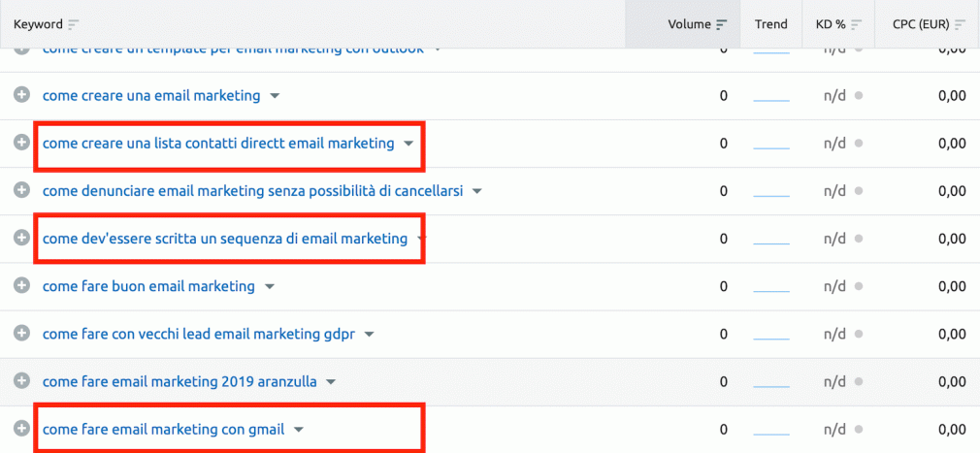The image size is (980, 453).
Task: Open dropdown arrow after 'senza possibilità di cancellarsi'
Action: pyautogui.click(x=476, y=191)
